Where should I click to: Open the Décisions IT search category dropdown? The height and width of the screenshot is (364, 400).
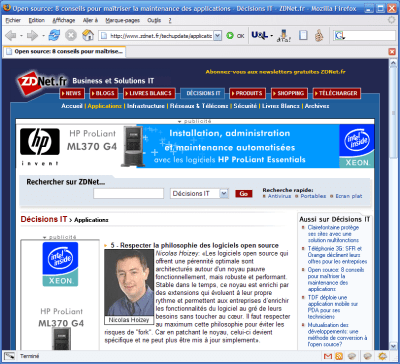pyautogui.click(x=224, y=193)
